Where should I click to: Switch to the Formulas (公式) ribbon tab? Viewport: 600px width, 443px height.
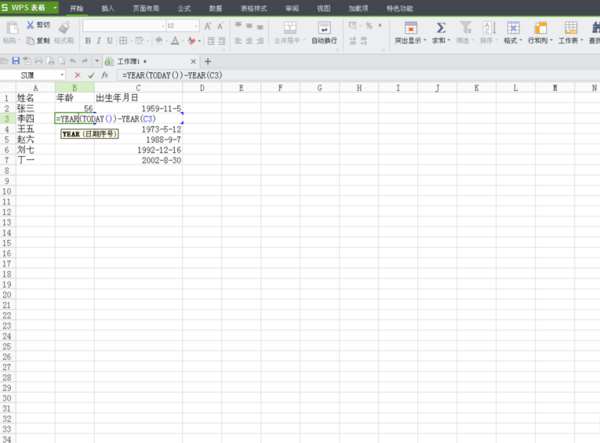tap(184, 8)
